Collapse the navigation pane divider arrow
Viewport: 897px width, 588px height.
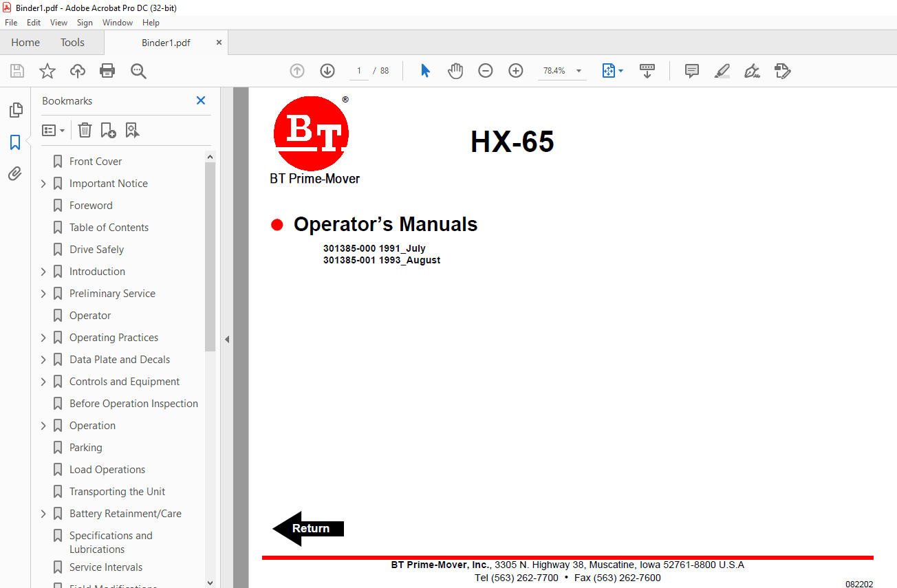[227, 339]
